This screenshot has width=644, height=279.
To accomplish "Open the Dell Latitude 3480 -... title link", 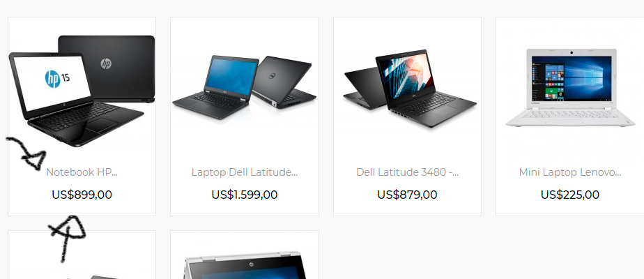I will tap(407, 172).
